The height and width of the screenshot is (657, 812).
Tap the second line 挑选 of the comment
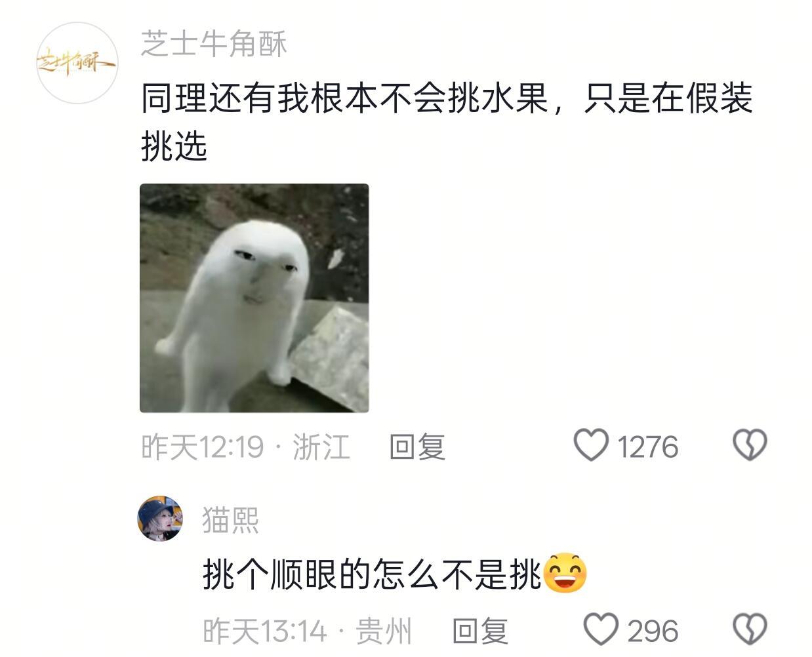pyautogui.click(x=174, y=146)
